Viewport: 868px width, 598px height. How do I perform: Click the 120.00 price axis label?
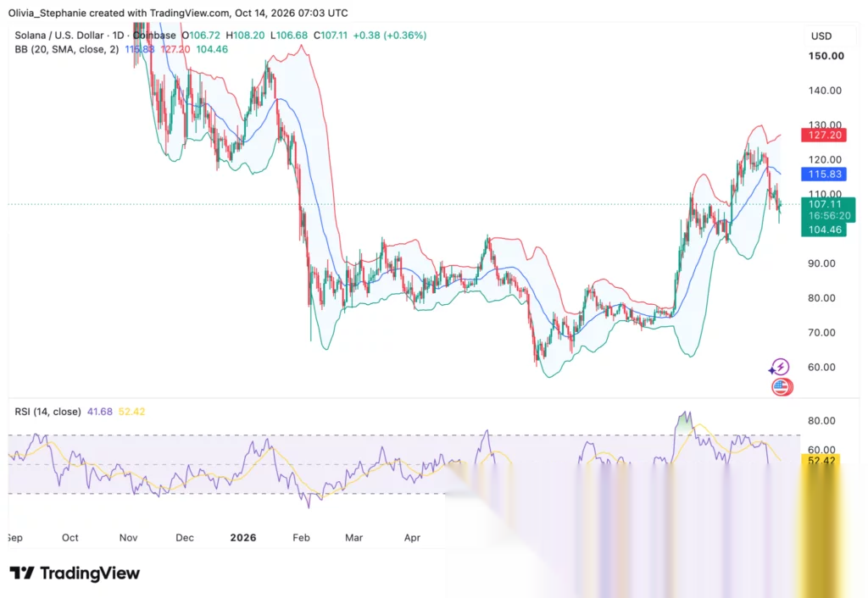pyautogui.click(x=825, y=160)
